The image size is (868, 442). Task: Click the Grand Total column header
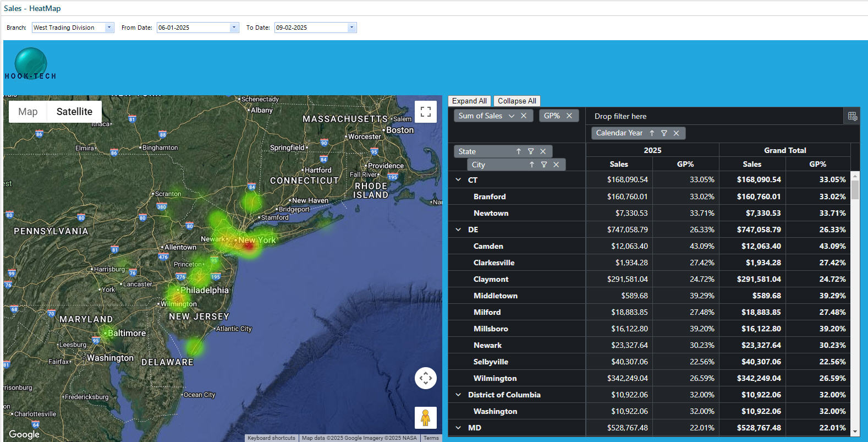click(x=784, y=150)
